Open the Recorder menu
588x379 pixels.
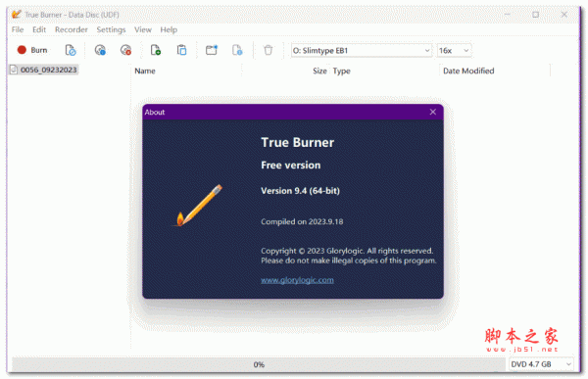[x=72, y=29]
